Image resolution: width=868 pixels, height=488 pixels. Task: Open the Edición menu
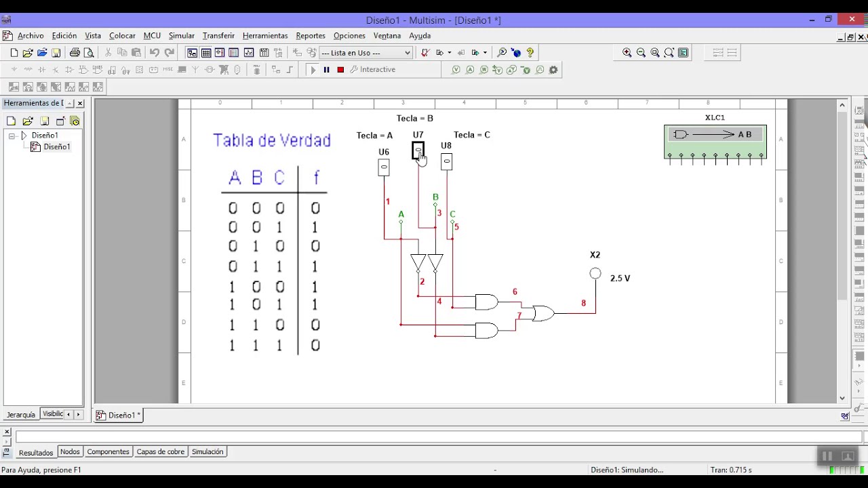64,35
